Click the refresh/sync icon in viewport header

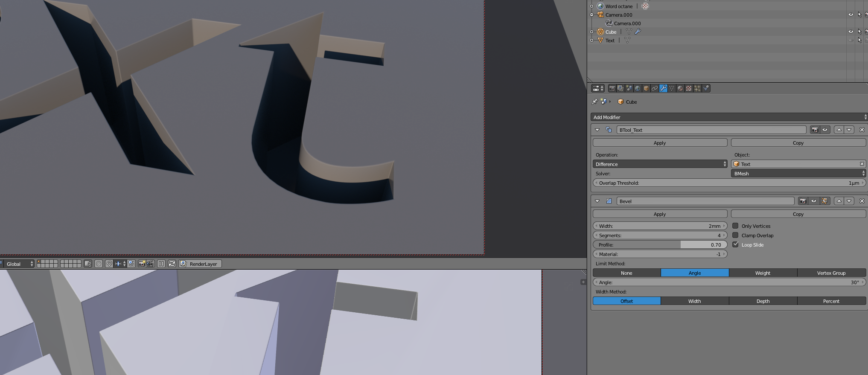click(x=172, y=264)
